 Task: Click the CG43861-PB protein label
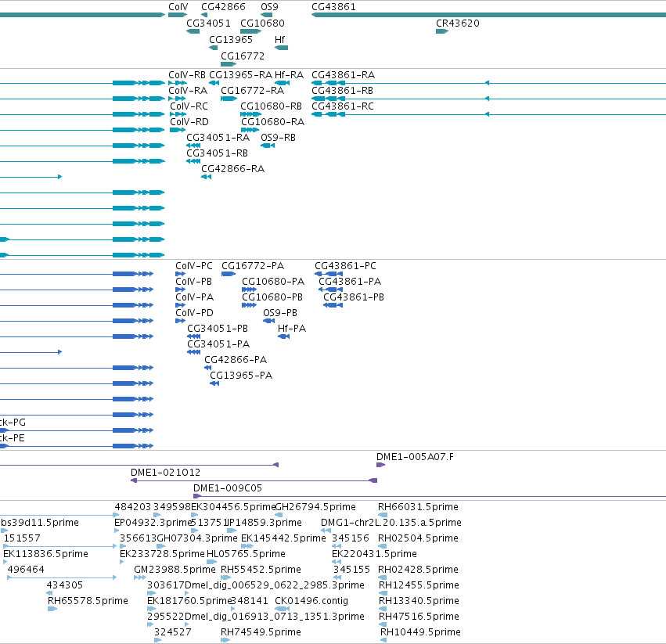[x=354, y=297]
